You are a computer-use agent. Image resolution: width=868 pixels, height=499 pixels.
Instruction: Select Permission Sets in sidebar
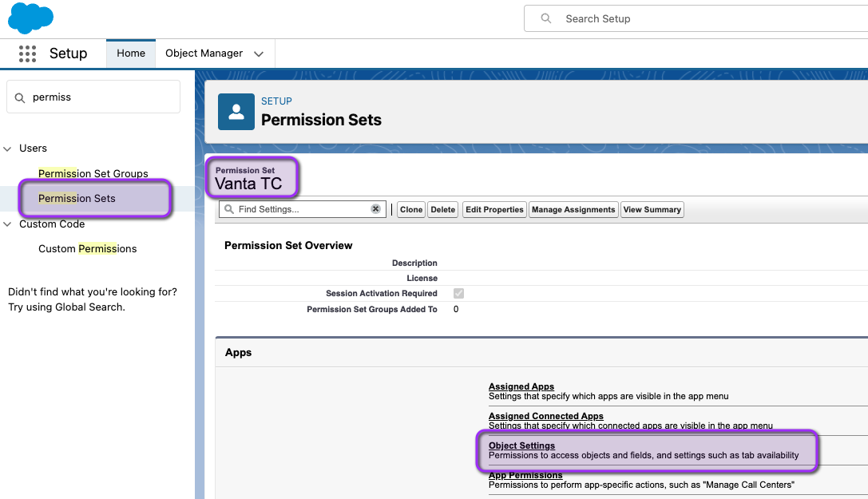coord(77,199)
